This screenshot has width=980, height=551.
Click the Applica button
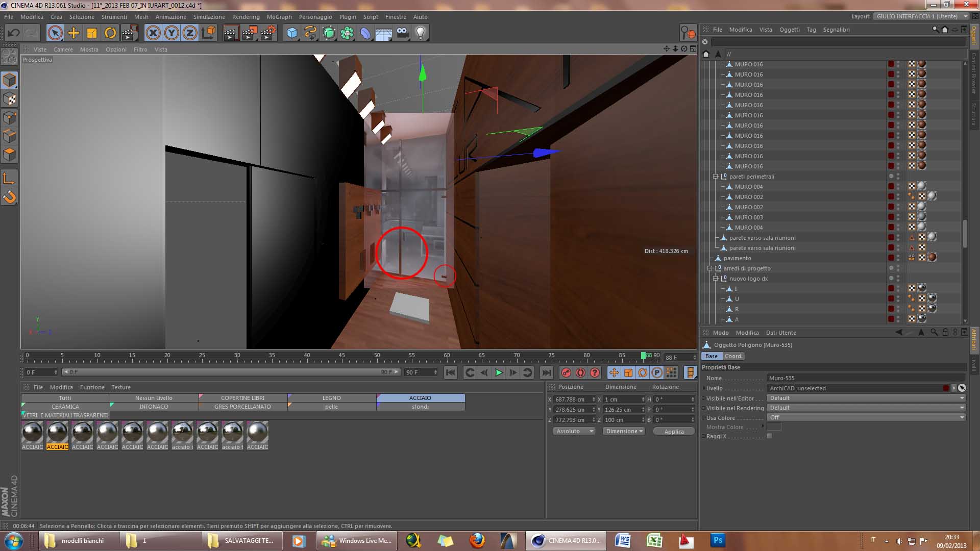(674, 432)
